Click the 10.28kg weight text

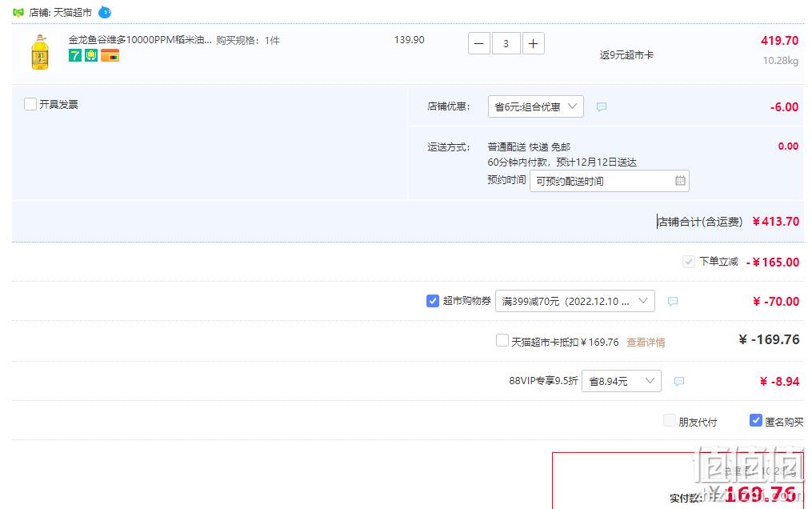point(781,61)
